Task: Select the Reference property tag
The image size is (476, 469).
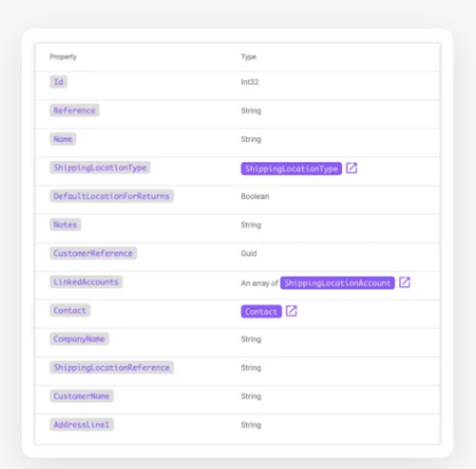Action: pos(74,110)
